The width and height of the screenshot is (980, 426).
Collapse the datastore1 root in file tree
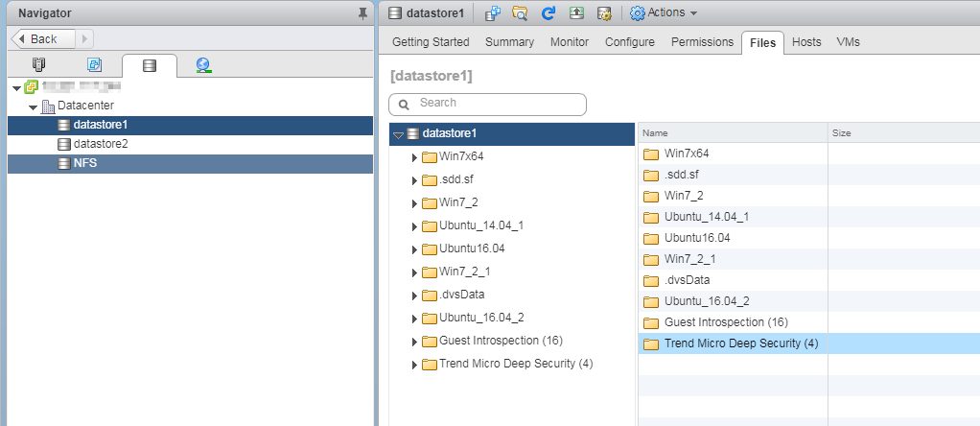pyautogui.click(x=398, y=134)
